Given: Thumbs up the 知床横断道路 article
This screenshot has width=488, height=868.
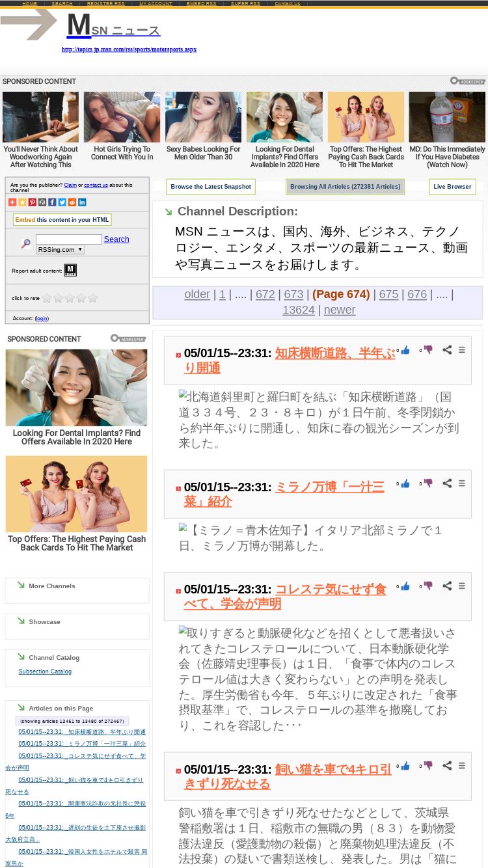Looking at the screenshot, I should click(x=405, y=350).
